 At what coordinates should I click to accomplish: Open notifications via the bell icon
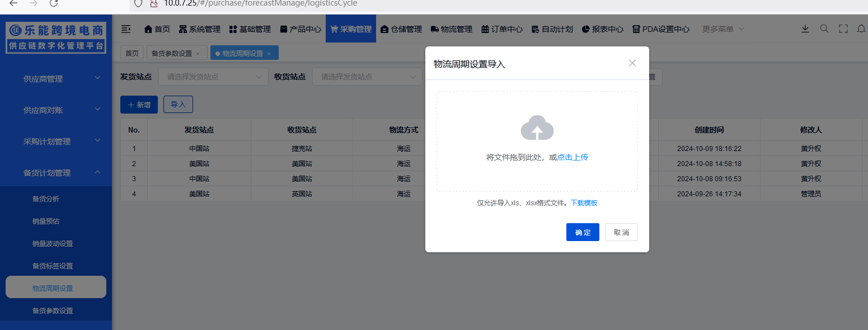[861, 28]
